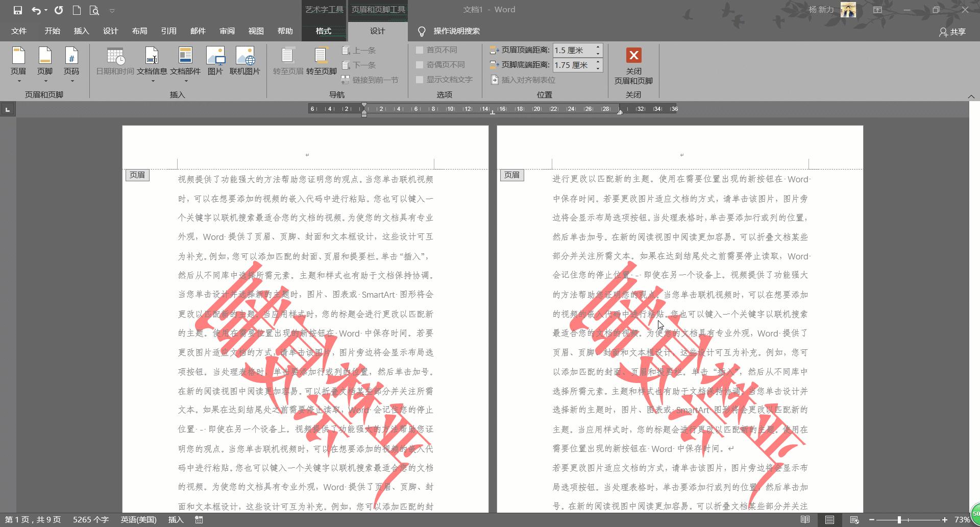Switch to the 插入 ribbon tab

pos(81,31)
